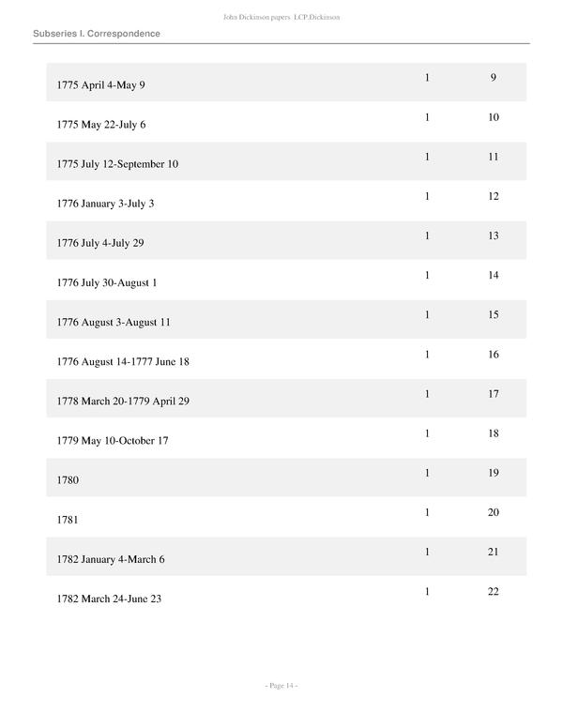
Task: Click the "Page 14" footer label
Action: click(281, 686)
